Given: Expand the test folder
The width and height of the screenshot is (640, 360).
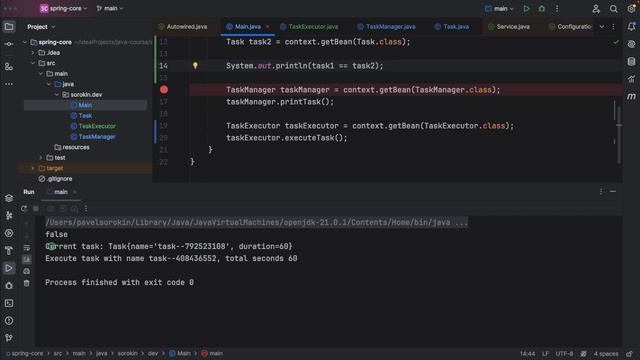Looking at the screenshot, I should click(41, 158).
